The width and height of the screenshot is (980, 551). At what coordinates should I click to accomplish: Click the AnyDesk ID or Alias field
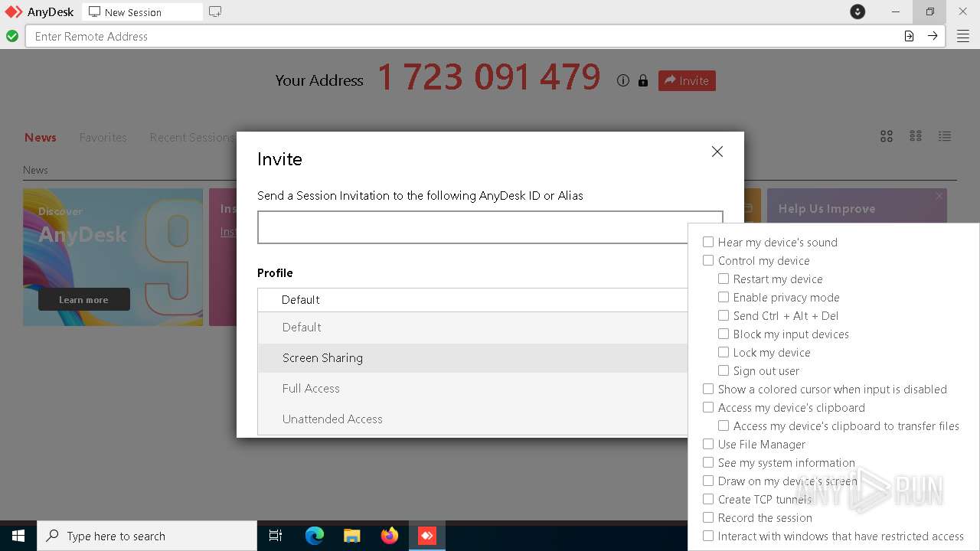(x=490, y=227)
